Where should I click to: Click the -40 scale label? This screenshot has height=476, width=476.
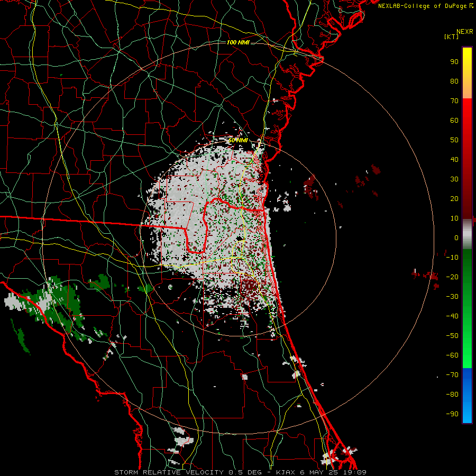click(x=452, y=316)
